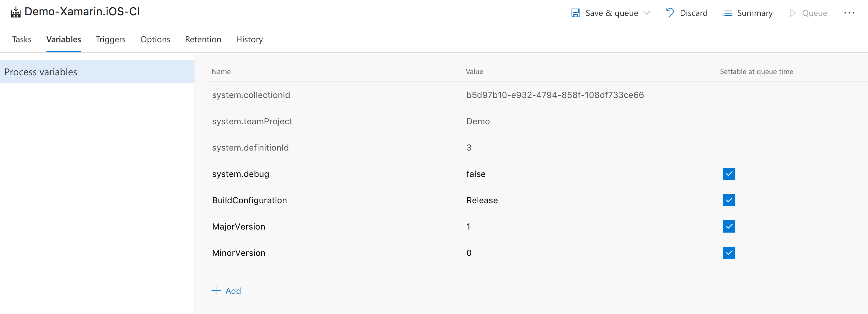Click the Save & queue floppy disk icon

(576, 13)
